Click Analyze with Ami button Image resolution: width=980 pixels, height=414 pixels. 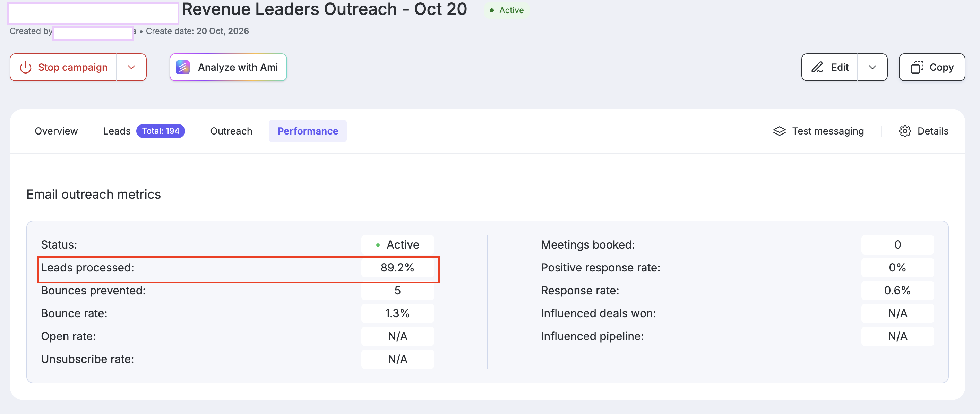tap(228, 67)
